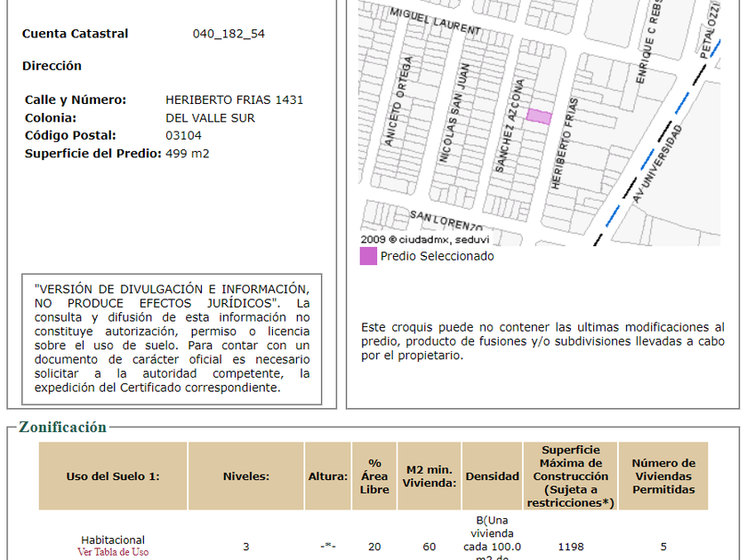Click the Superficie del Predio label
This screenshot has width=747, height=560.
93,153
